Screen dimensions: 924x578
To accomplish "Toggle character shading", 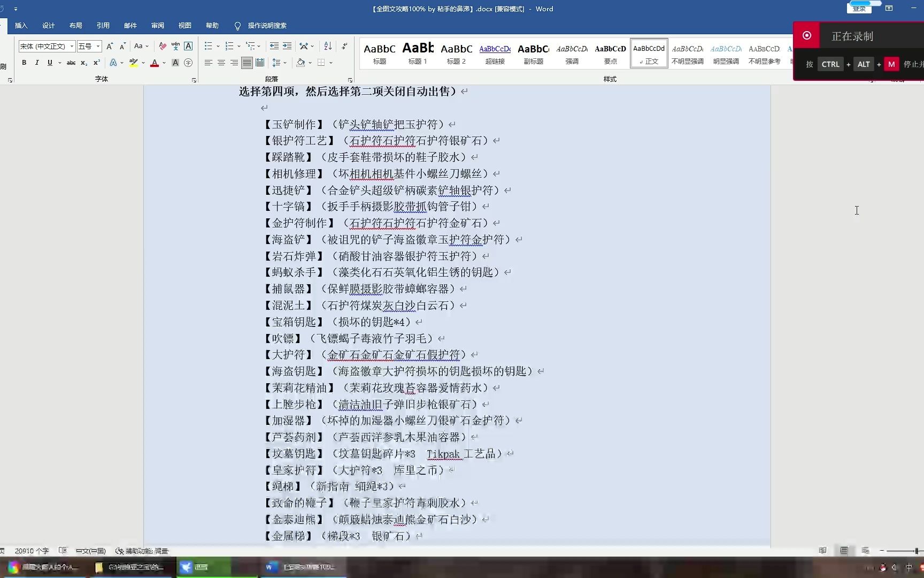I will 175,63.
